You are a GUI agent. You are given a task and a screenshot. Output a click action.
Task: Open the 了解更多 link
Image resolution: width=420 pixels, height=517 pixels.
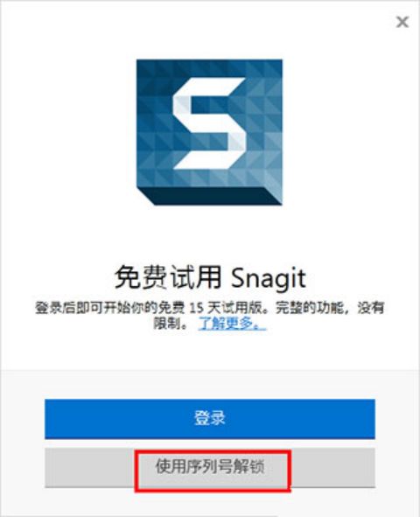[x=232, y=324]
